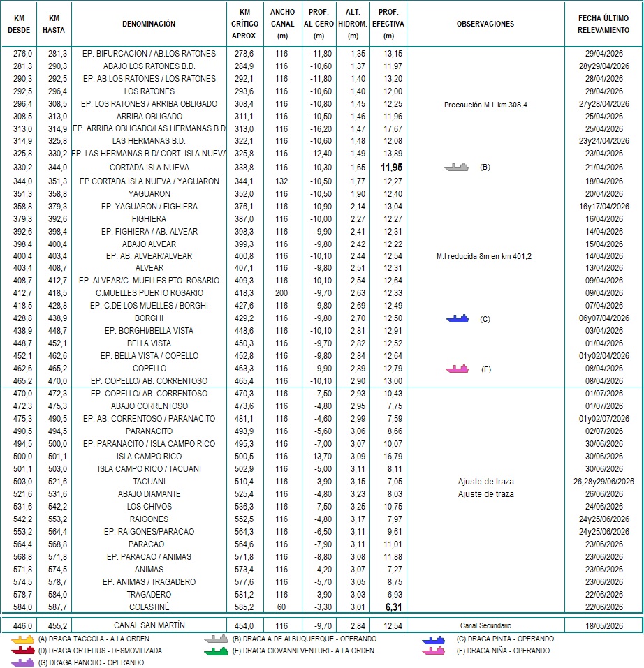Screen dimensions: 644x668
Task: Click the yellow Draga Taccola legend icon
Action: pyautogui.click(x=22, y=639)
